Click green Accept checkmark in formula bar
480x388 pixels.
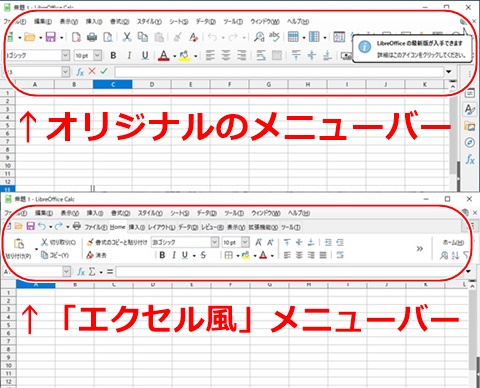click(104, 71)
